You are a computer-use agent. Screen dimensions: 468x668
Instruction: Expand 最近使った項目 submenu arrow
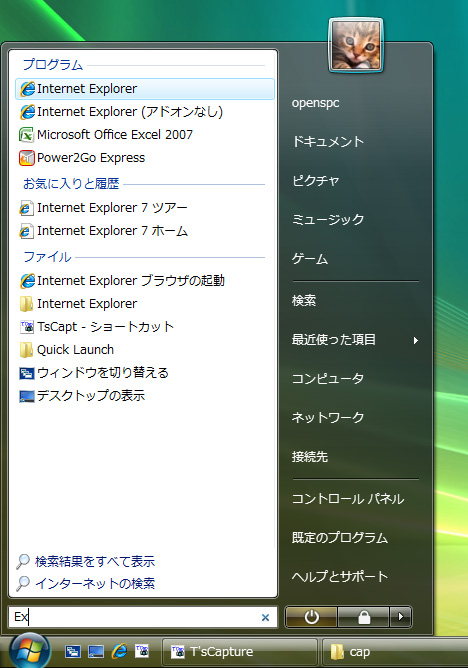(416, 340)
